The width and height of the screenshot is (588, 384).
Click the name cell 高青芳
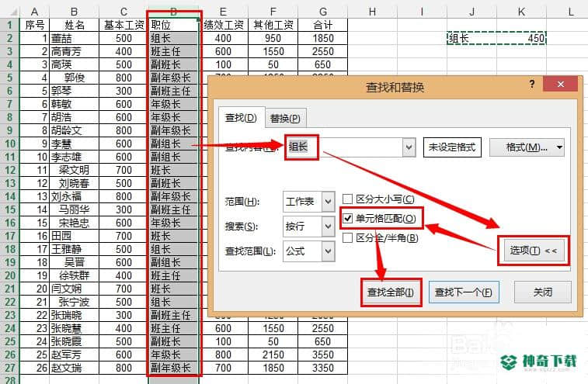[74, 51]
